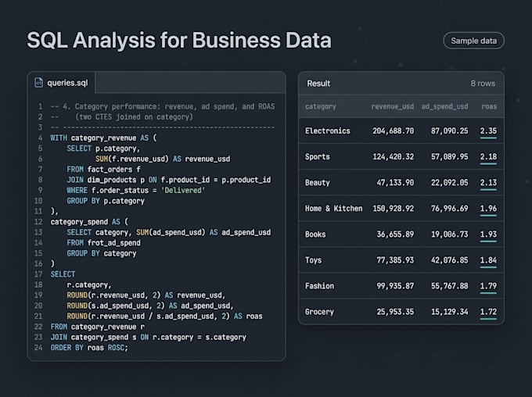532x397 pixels.
Task: Click revenue value 150,928.92
Action: tap(393, 208)
